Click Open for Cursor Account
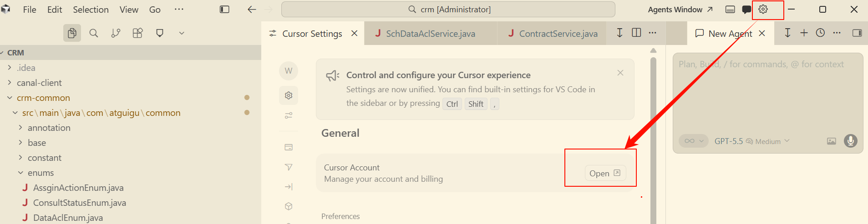Viewport: 868px width, 224px height. pos(605,173)
